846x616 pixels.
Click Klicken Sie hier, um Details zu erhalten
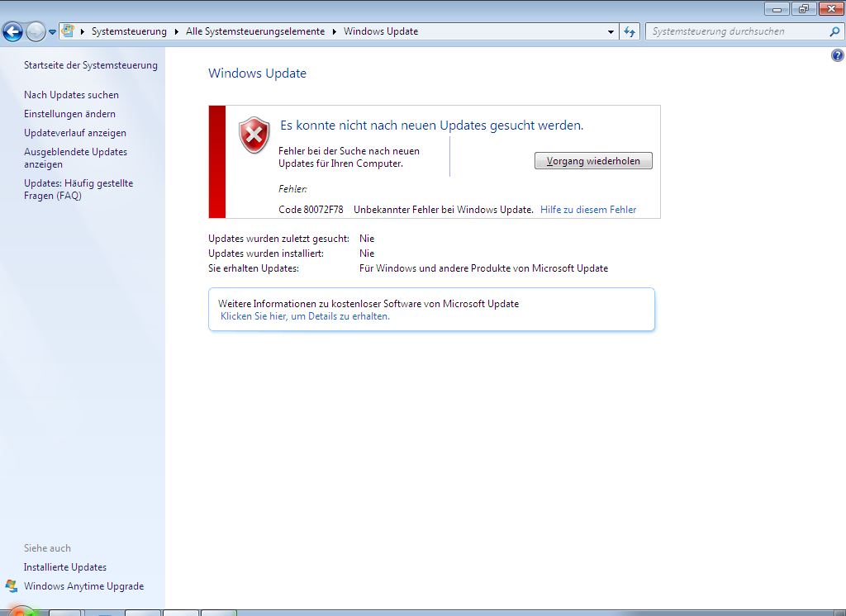(x=305, y=316)
